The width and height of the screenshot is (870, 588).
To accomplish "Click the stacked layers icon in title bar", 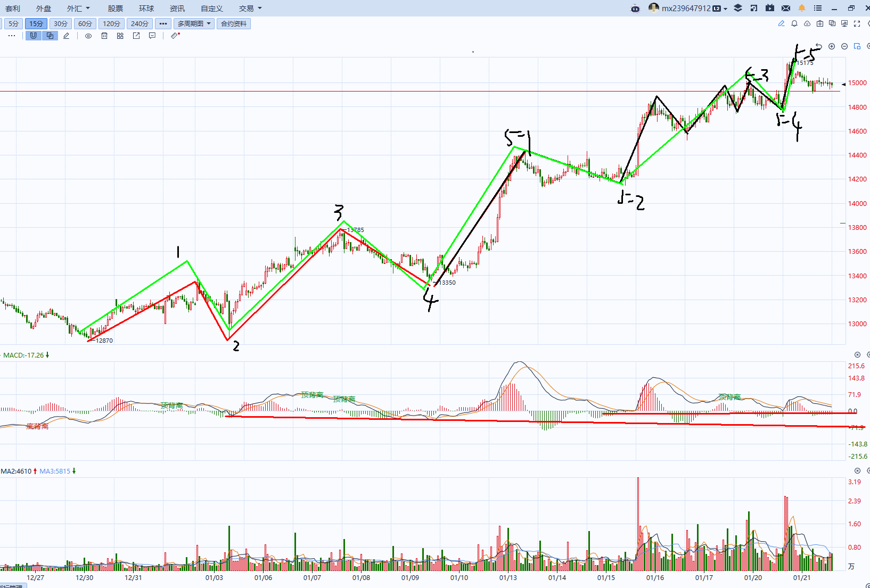I will pos(738,8).
